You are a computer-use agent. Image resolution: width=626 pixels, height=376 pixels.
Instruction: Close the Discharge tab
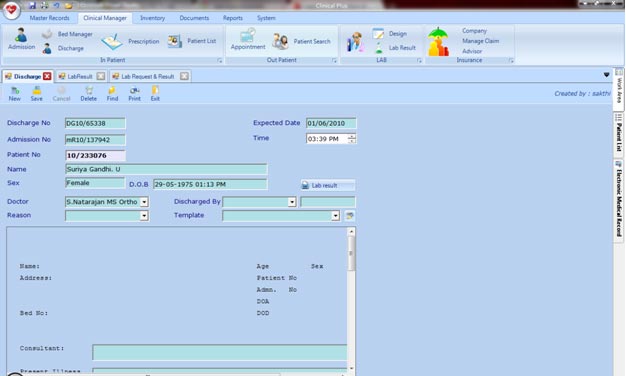47,76
